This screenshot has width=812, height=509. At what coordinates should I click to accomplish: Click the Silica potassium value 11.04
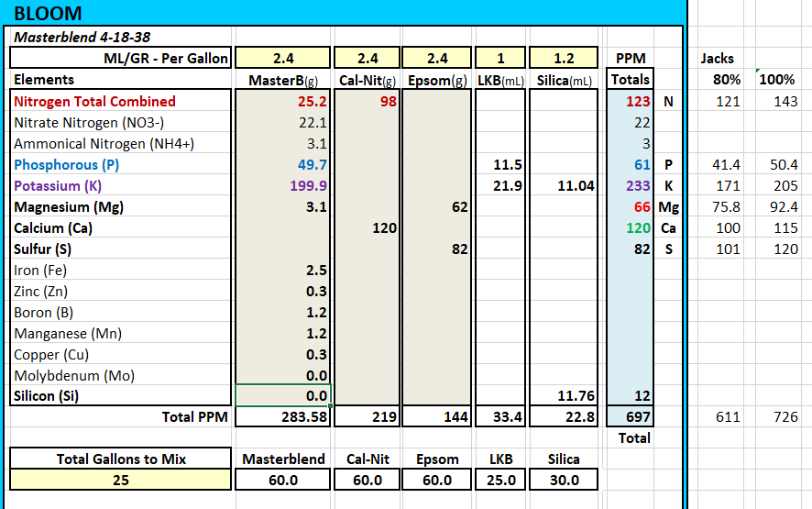576,185
